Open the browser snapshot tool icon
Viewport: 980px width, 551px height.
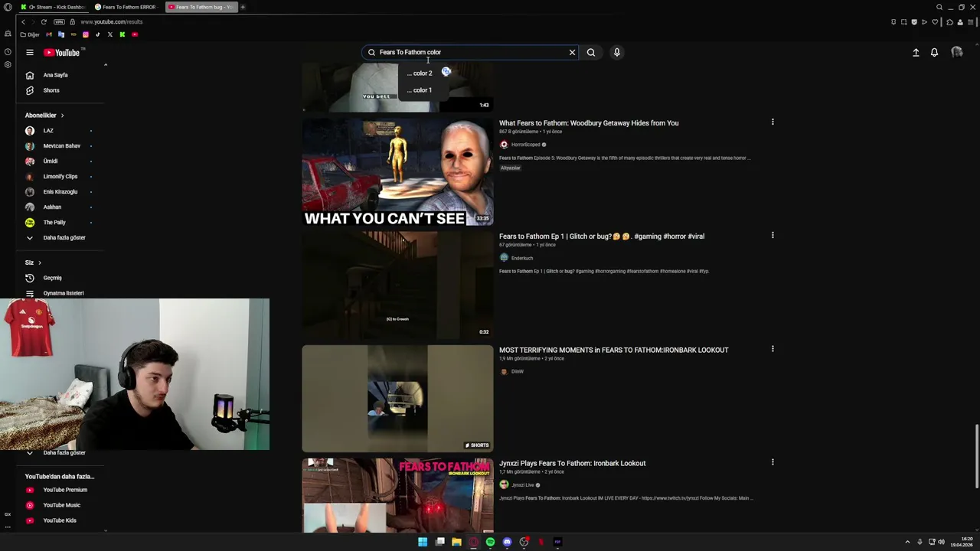click(903, 22)
